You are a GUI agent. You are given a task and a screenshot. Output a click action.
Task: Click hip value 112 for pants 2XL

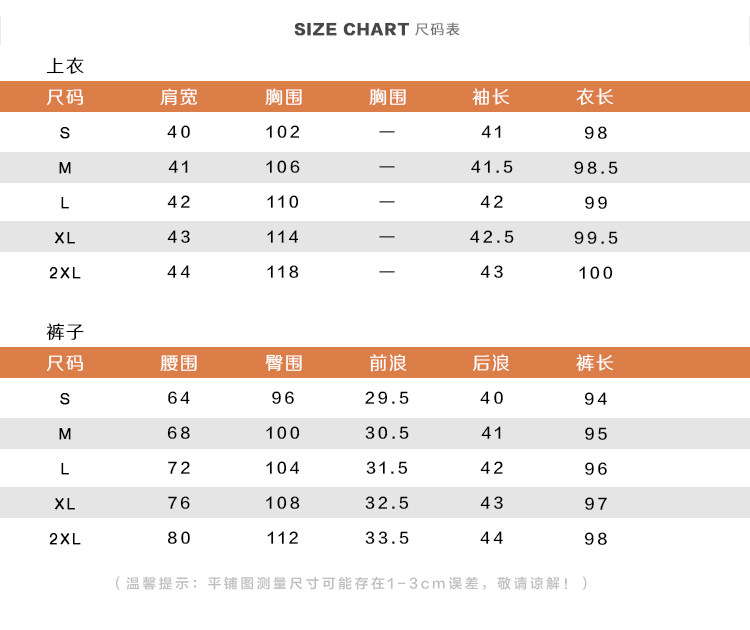tap(283, 538)
